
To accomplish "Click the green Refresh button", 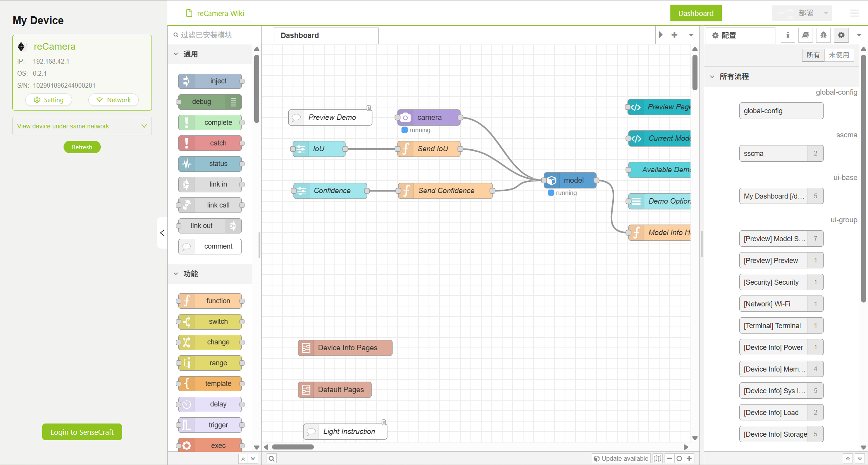I will pos(82,147).
